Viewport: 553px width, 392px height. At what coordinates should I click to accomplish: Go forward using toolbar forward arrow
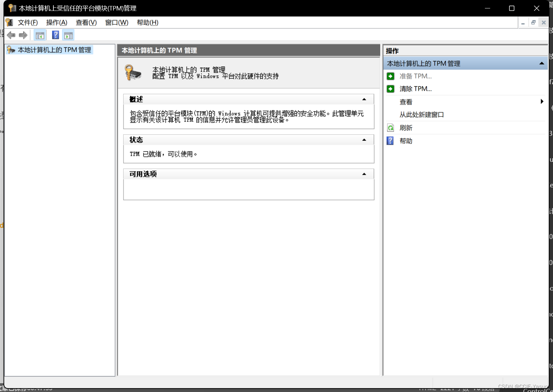click(x=23, y=35)
